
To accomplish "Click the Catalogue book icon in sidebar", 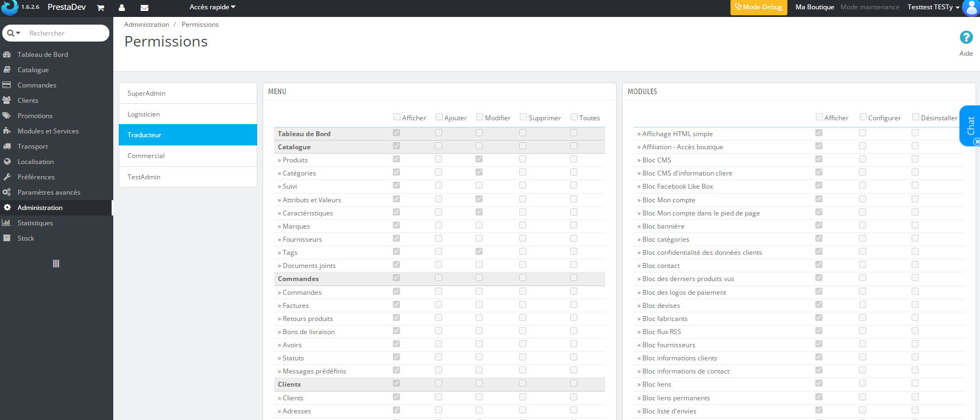I will [x=7, y=70].
